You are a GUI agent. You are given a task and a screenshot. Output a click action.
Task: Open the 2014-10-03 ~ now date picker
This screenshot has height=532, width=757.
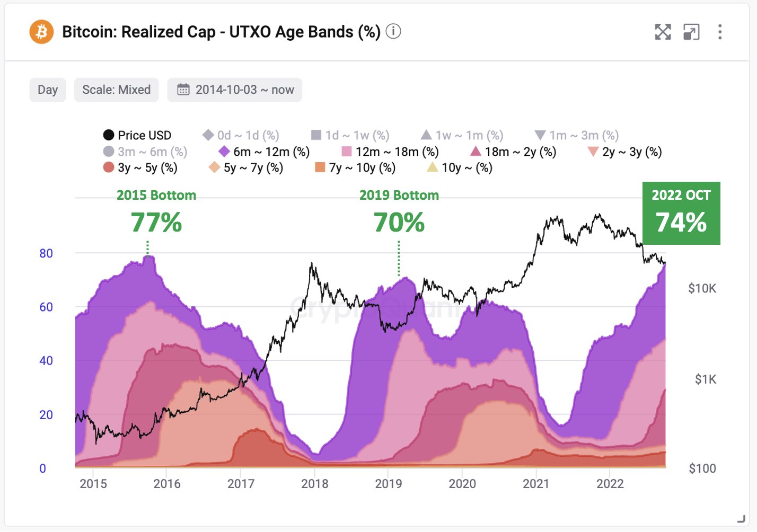235,90
